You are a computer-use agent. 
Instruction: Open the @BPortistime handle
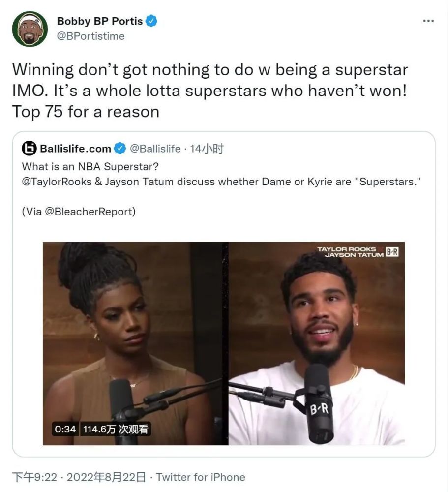90,36
